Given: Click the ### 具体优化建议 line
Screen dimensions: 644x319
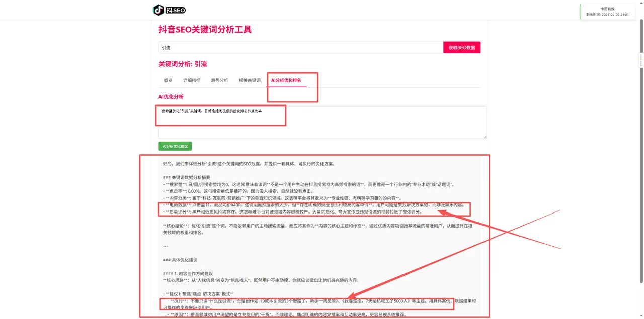Looking at the screenshot, I should [180, 260].
